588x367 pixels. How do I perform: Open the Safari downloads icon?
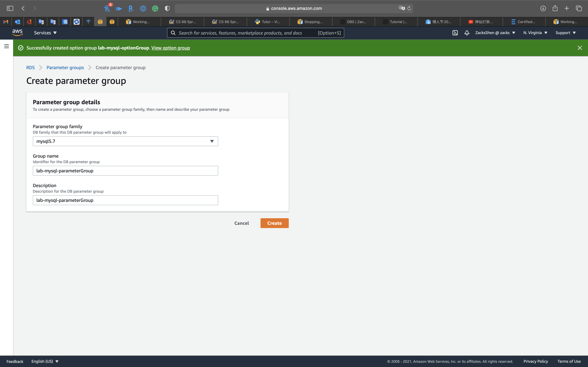pyautogui.click(x=543, y=8)
